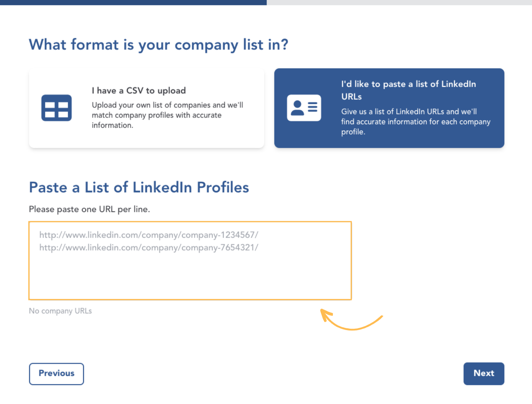Click the LinkedIn contact card icon
Image resolution: width=532 pixels, height=404 pixels.
pyautogui.click(x=304, y=108)
